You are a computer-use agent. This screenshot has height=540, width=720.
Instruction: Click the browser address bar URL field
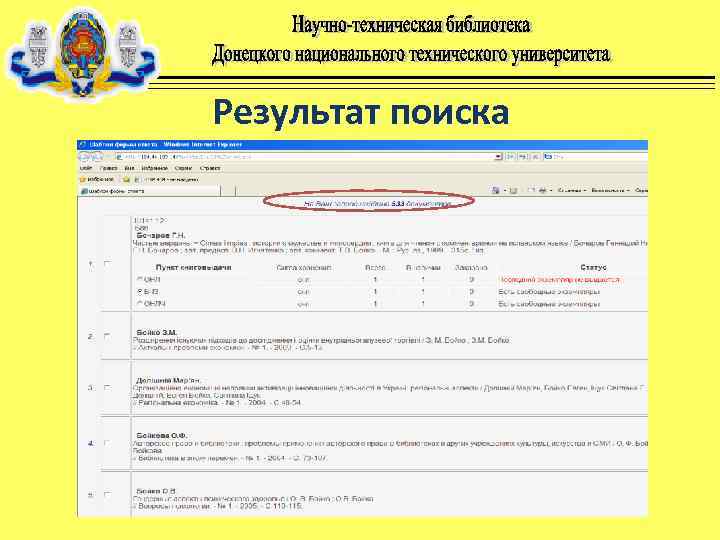point(303,157)
